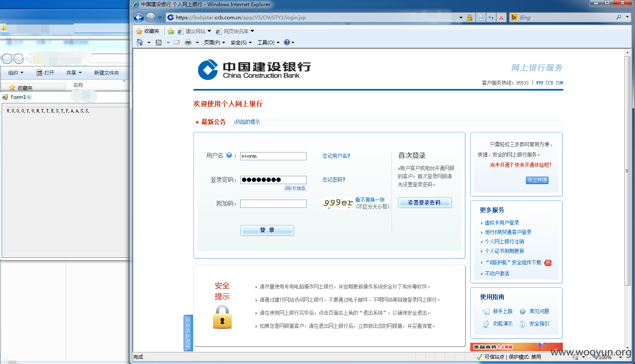Open the 安全(S) menu

click(x=241, y=42)
